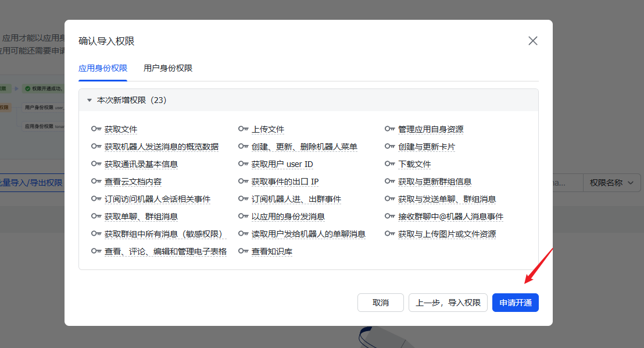The image size is (644, 348).
Task: Click the 申请开通 button
Action: pos(515,302)
